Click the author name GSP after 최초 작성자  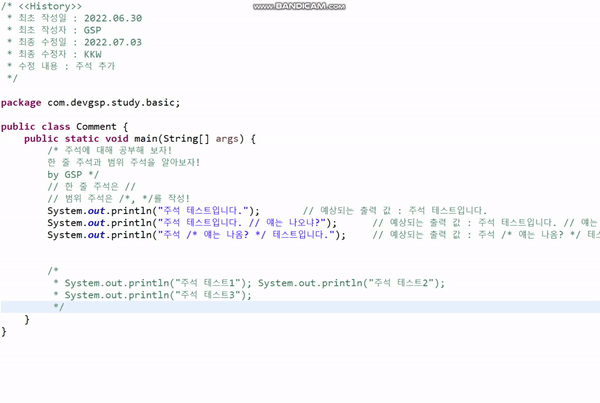pos(93,30)
